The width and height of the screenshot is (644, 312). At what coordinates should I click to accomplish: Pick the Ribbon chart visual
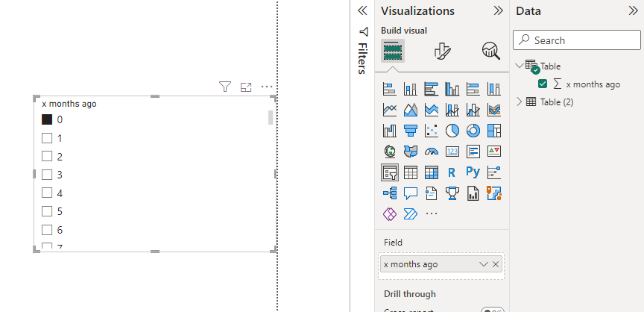[494, 110]
